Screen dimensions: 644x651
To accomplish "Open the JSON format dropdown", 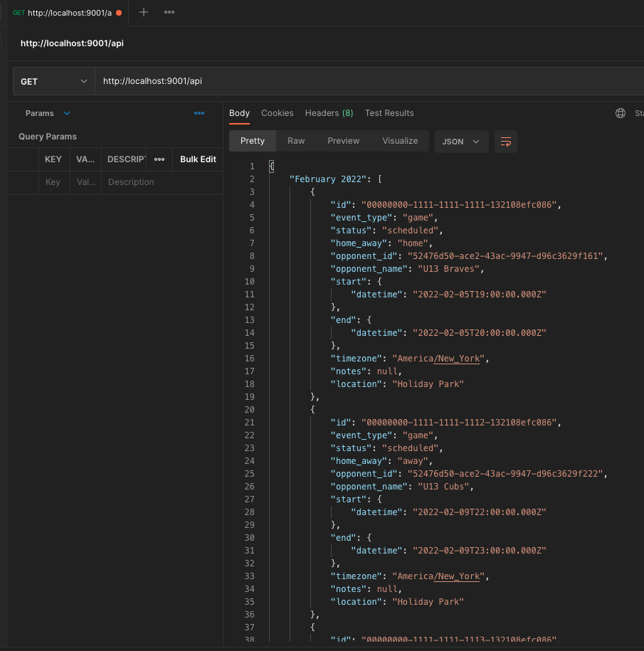I will 461,142.
